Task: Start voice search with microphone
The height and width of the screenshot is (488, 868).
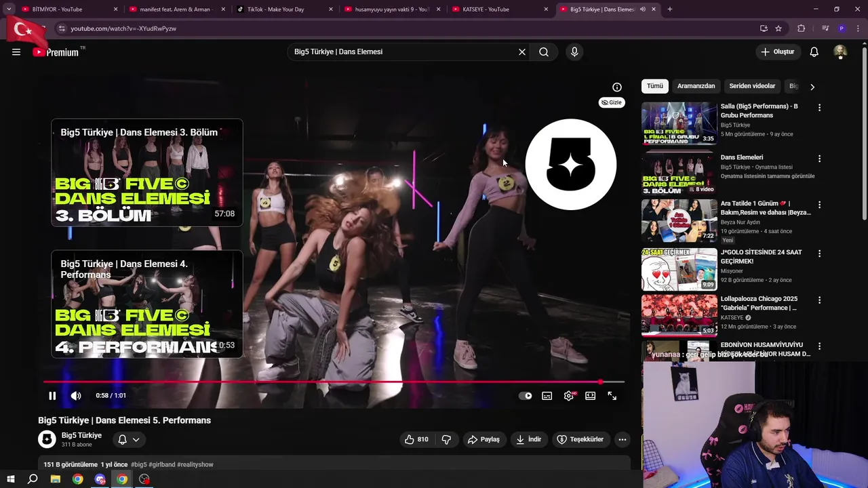Action: tap(574, 52)
